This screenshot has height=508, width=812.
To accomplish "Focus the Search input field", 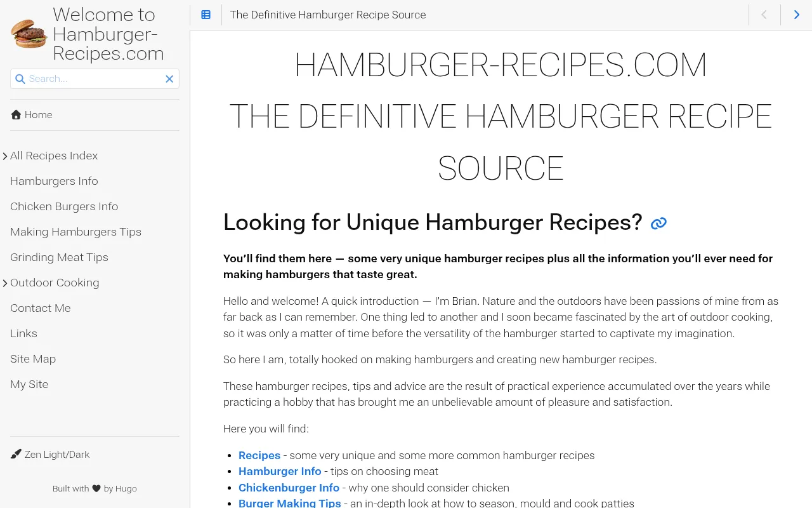I will coord(95,79).
